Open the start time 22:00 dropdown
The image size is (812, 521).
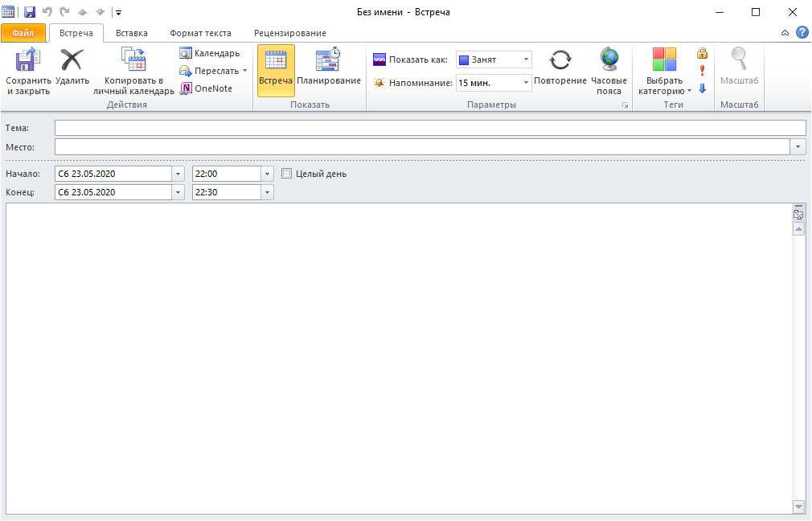(267, 174)
